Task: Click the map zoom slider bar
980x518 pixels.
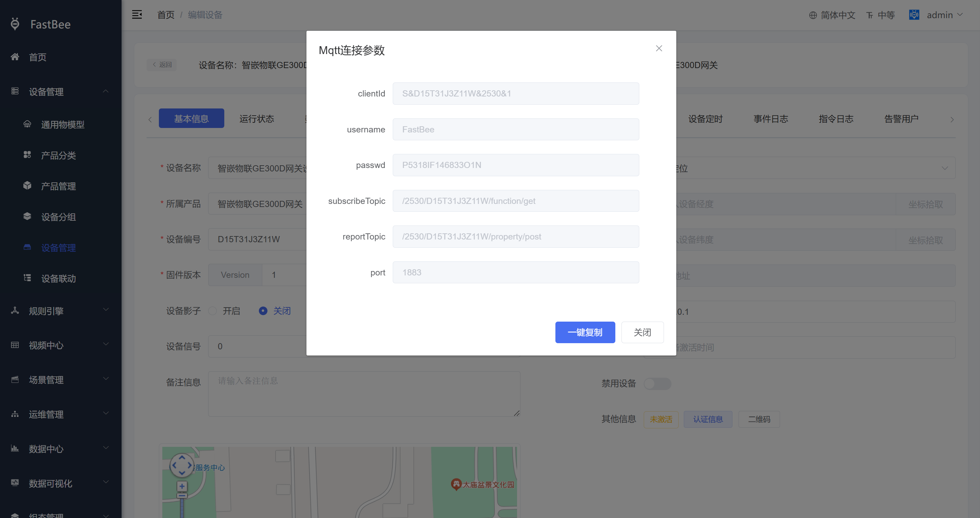Action: (x=182, y=507)
